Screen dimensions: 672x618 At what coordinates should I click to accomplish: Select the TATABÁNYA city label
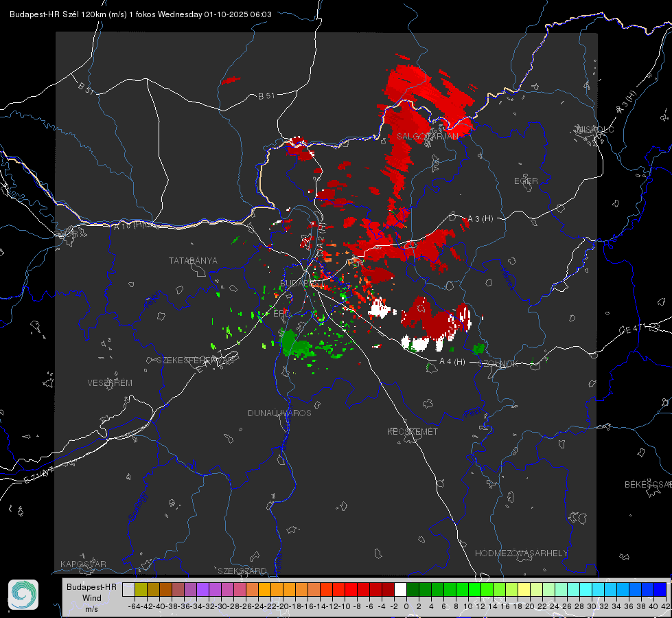coord(193,260)
